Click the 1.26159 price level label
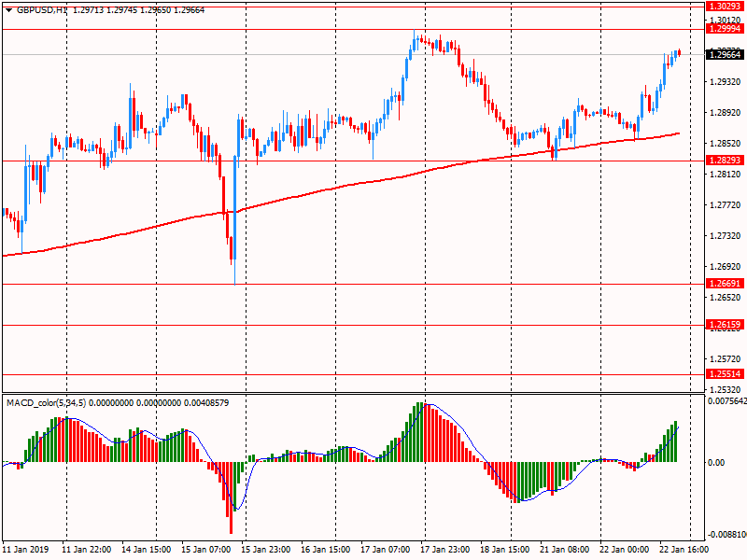This screenshot has width=747, height=560. [725, 325]
